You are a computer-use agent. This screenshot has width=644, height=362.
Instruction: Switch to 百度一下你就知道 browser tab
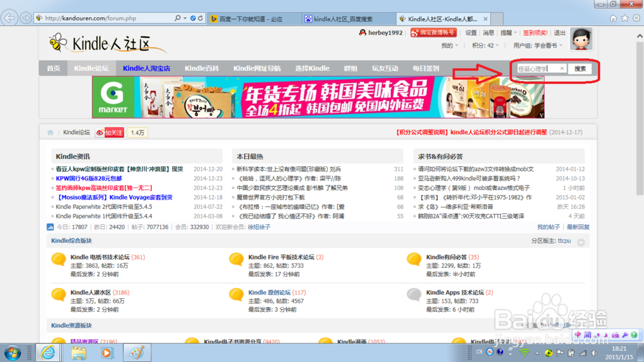pyautogui.click(x=254, y=19)
